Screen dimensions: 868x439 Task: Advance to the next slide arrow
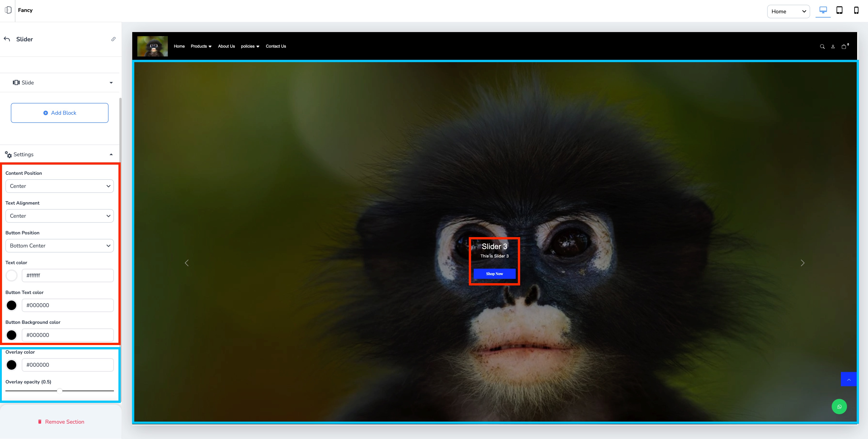802,263
